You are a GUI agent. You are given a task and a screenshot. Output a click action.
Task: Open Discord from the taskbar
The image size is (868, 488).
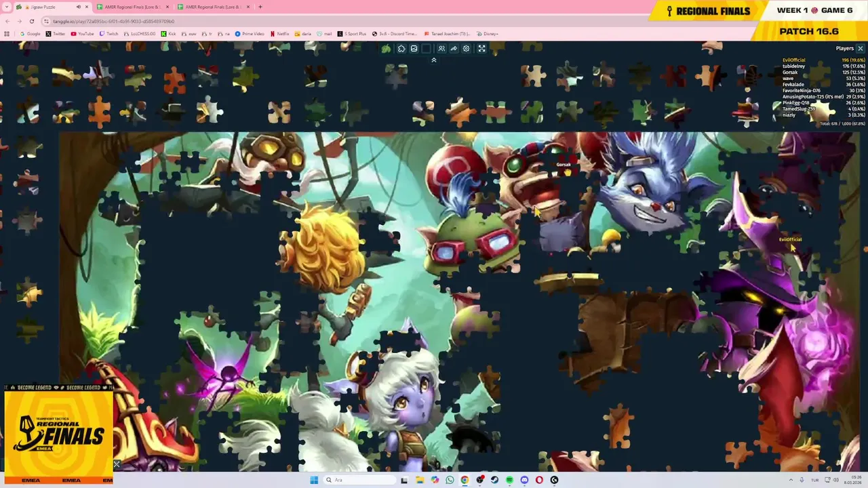(524, 480)
